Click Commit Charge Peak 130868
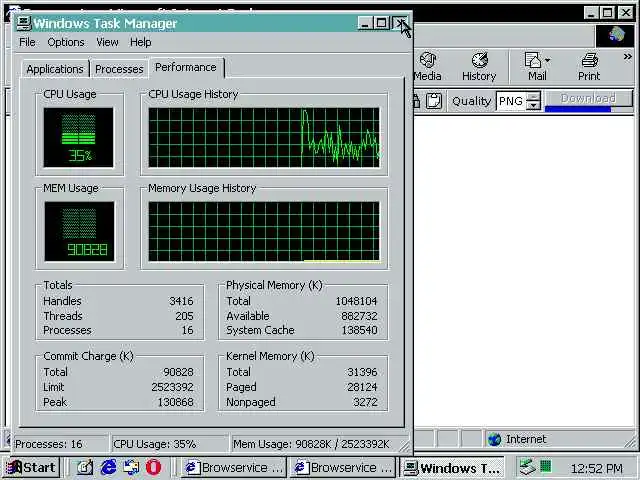 point(176,402)
